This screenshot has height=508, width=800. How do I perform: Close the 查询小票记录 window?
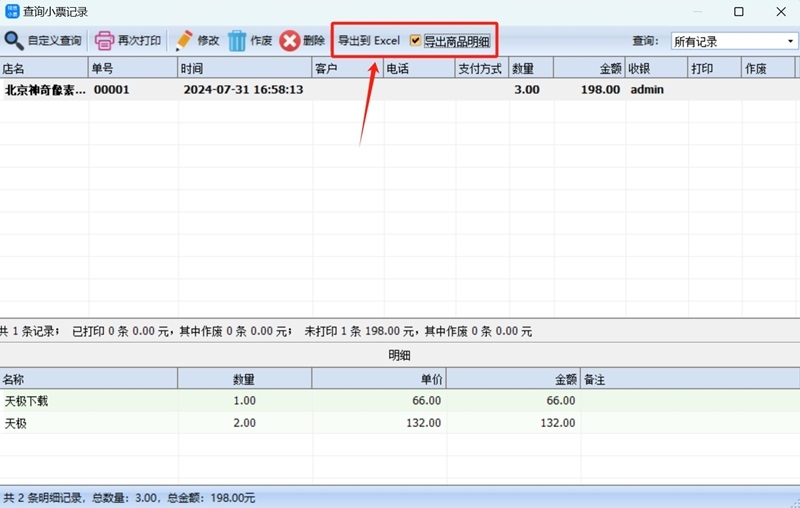click(x=781, y=11)
